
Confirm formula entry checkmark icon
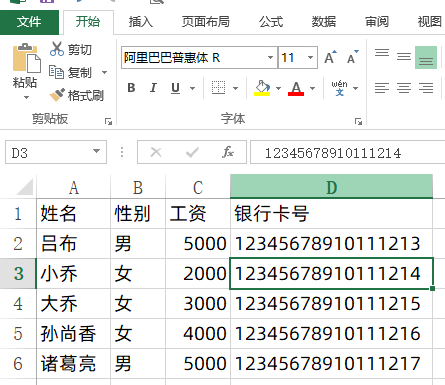coord(192,153)
